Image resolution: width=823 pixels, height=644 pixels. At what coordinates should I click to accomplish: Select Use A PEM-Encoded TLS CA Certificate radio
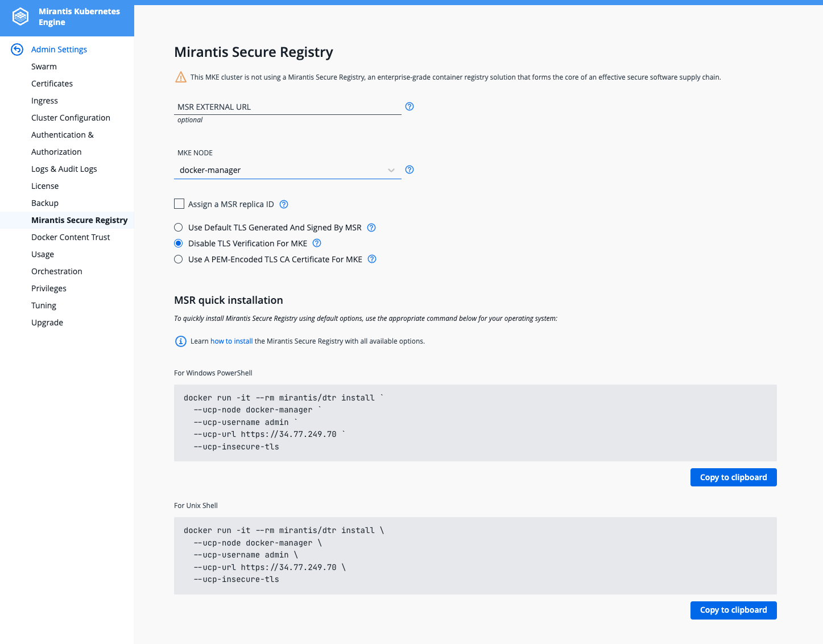pyautogui.click(x=179, y=259)
